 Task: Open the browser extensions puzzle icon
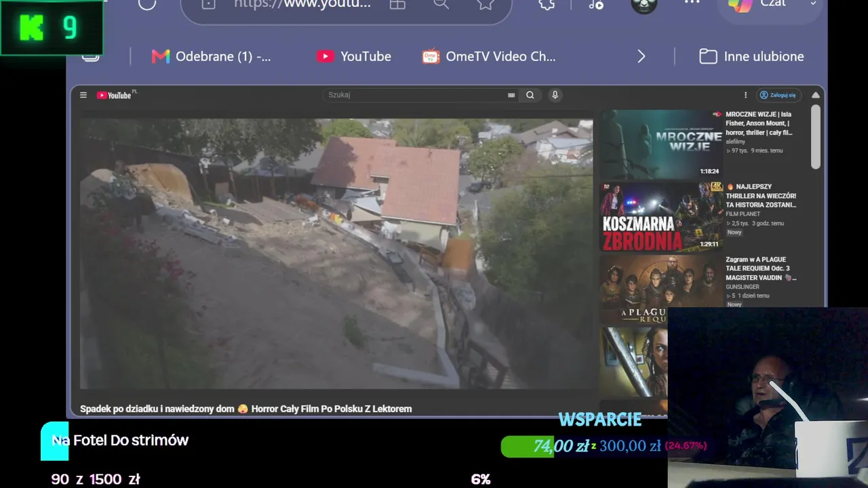click(x=547, y=4)
